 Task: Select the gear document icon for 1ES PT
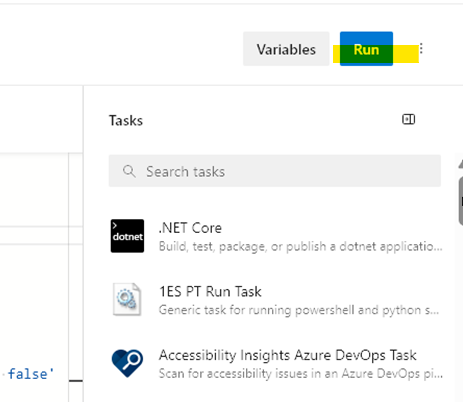coord(127,299)
